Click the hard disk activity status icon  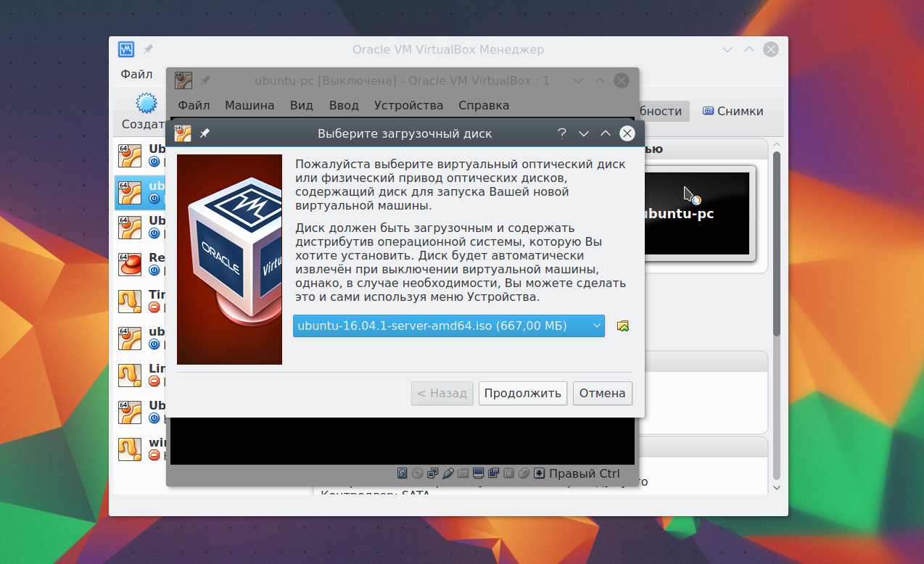(403, 473)
